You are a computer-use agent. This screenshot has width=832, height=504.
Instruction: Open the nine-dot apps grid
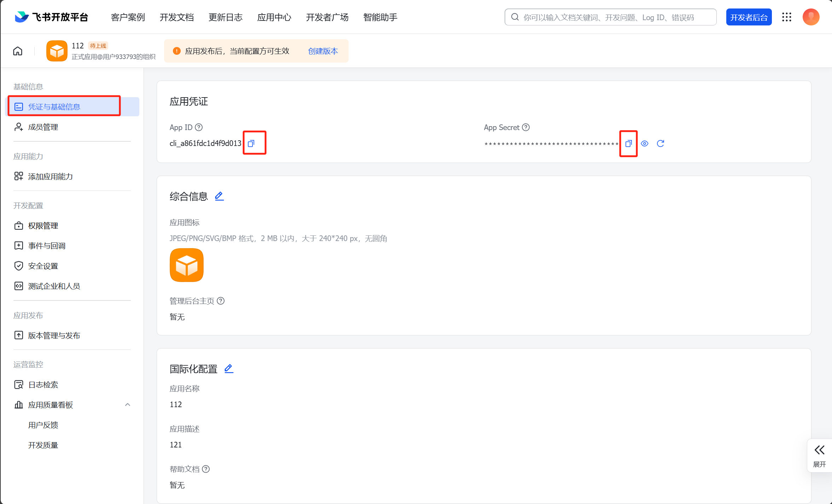(787, 17)
